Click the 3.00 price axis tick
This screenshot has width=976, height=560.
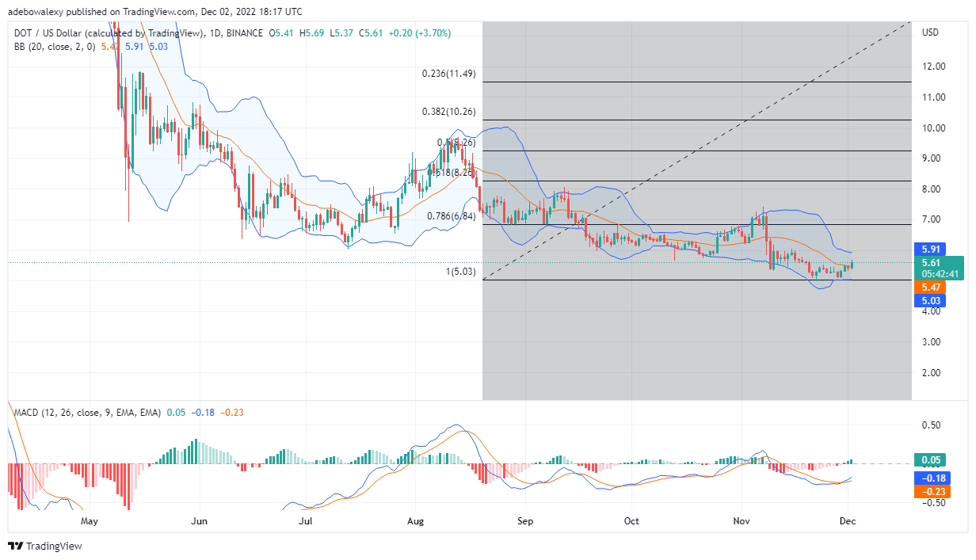[x=932, y=342]
